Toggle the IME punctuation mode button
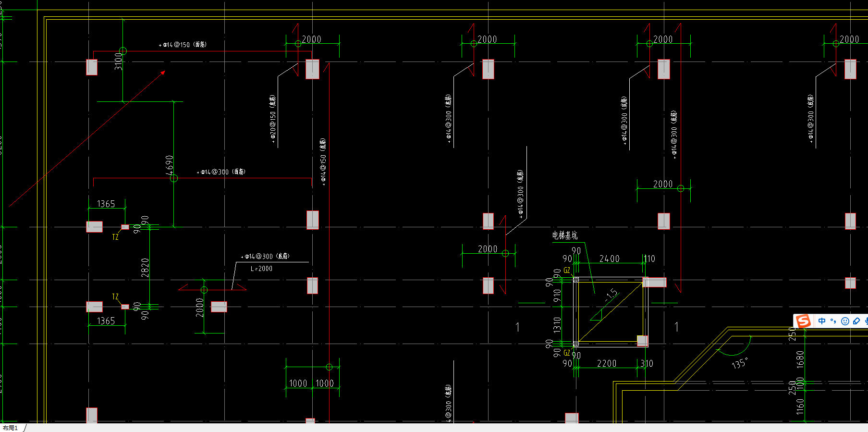 tap(833, 321)
